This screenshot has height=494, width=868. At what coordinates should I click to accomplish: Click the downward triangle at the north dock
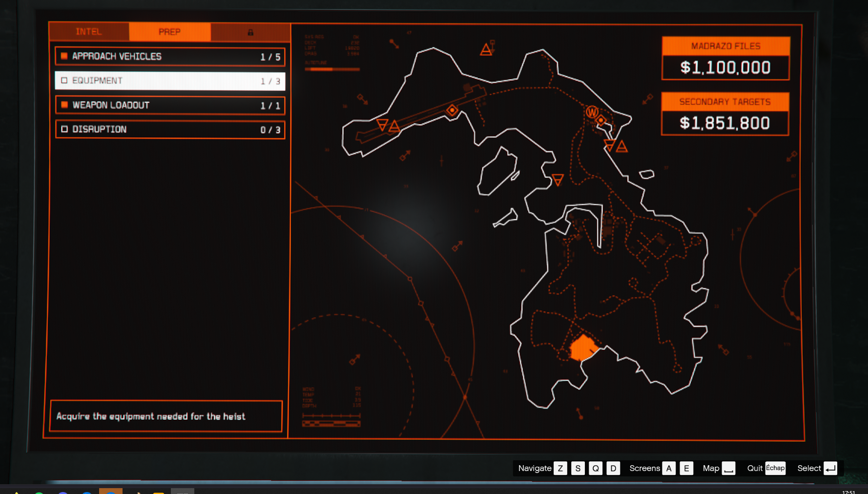(610, 145)
